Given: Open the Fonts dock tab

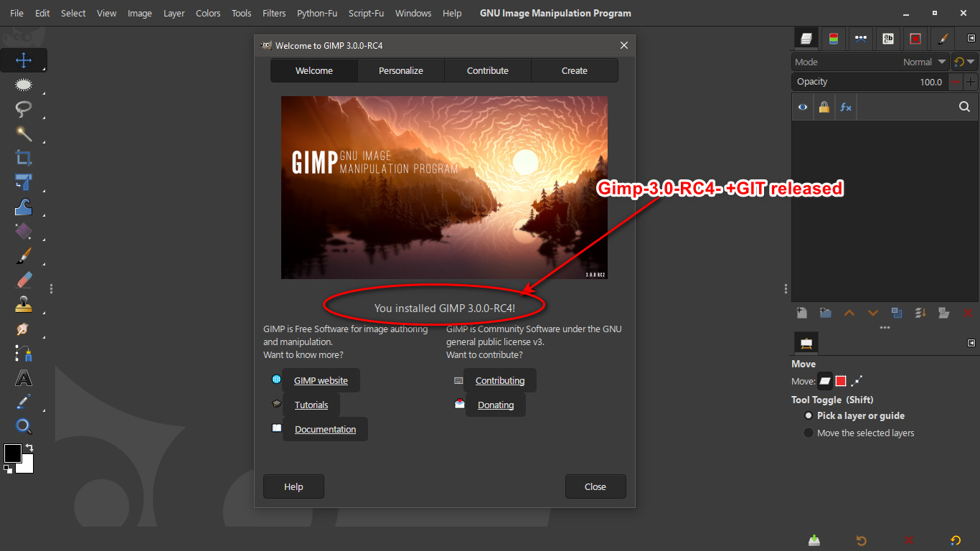Looking at the screenshot, I should (x=888, y=39).
